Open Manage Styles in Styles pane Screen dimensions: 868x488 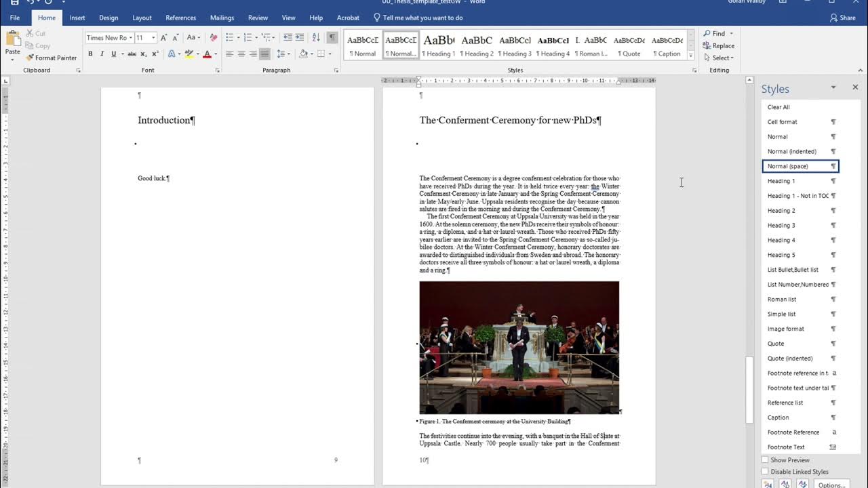pyautogui.click(x=803, y=484)
